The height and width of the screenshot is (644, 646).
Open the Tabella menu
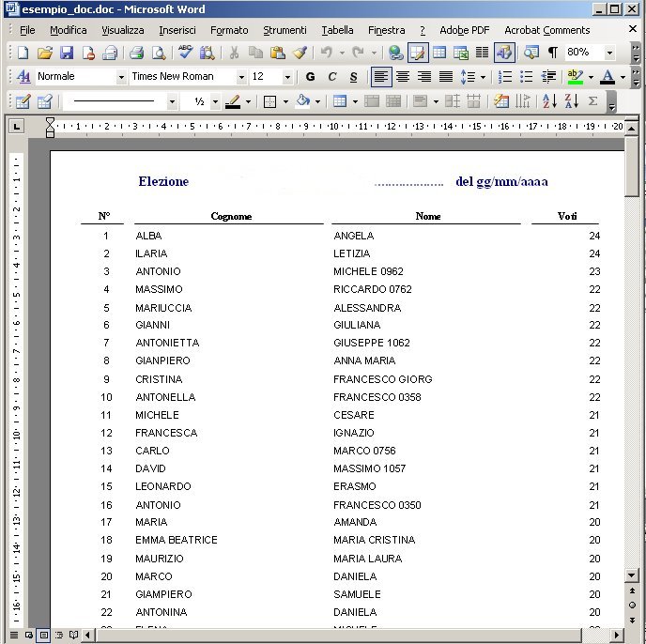(x=337, y=30)
